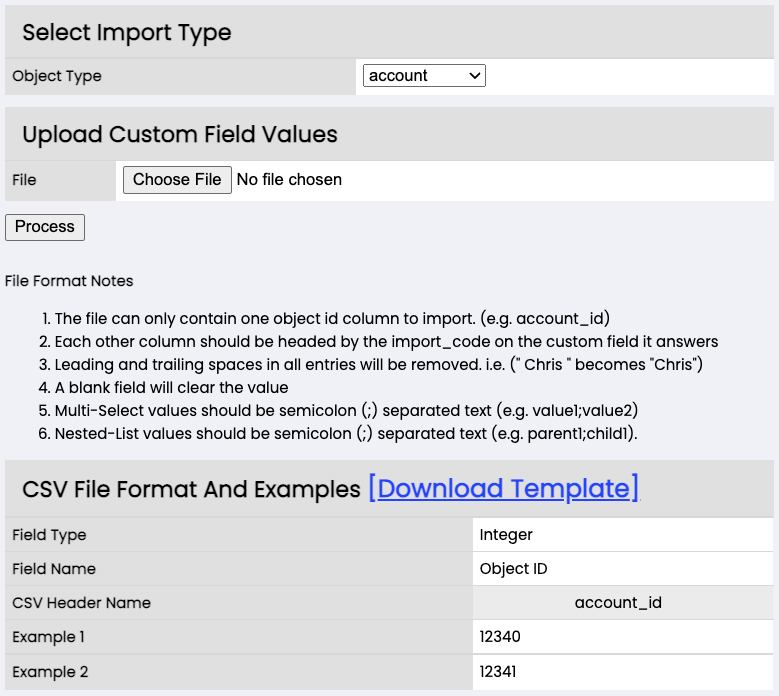Click the 'Integer' value cell

pyautogui.click(x=623, y=535)
